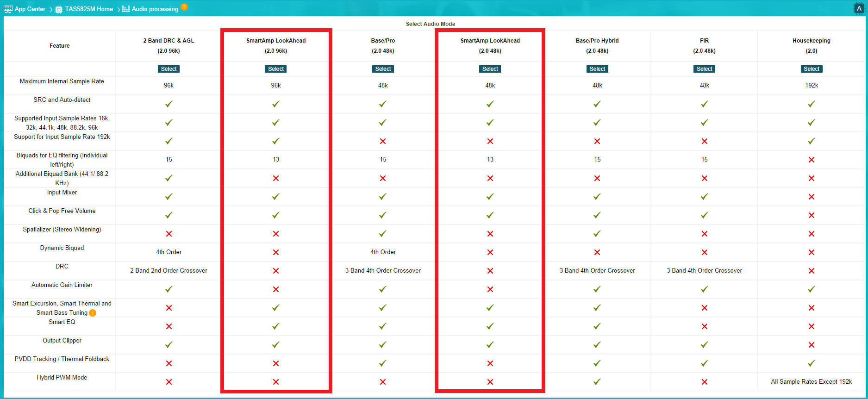
Task: Select the Housekeeping (2.0) mode
Action: 811,69
